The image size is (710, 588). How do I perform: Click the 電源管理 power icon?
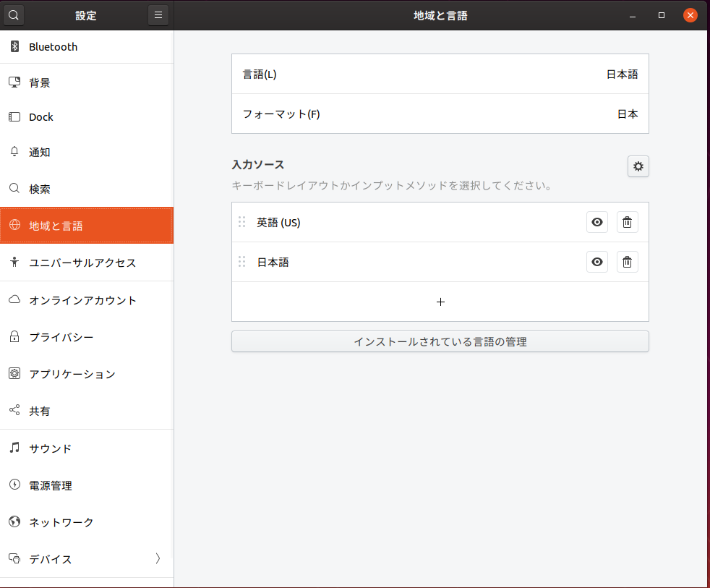pos(14,485)
